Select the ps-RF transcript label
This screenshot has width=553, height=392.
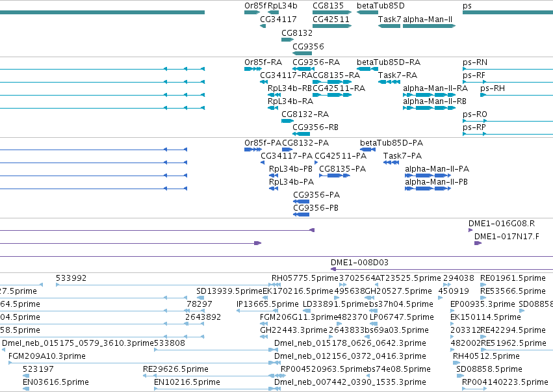pyautogui.click(x=474, y=75)
